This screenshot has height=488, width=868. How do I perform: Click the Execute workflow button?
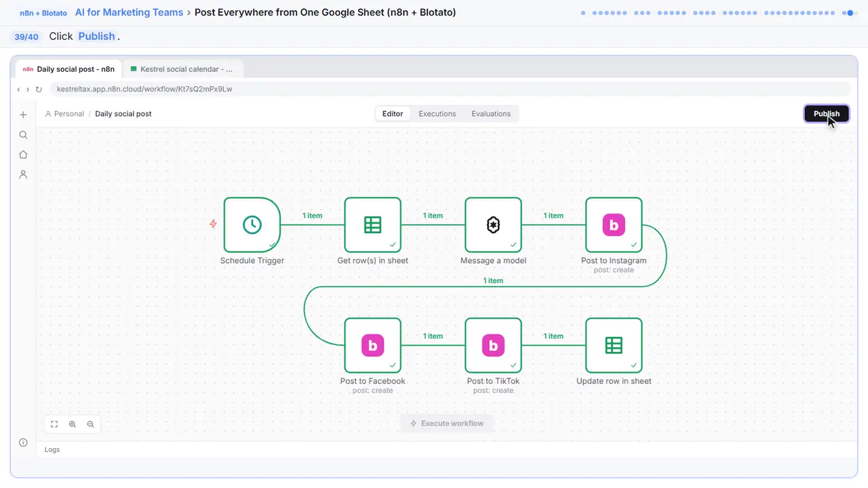pos(447,424)
